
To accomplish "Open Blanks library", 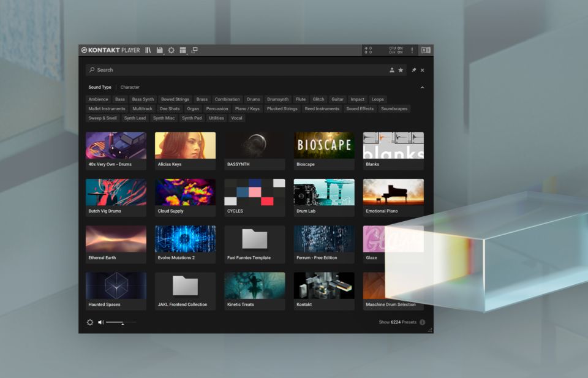I will [x=393, y=151].
